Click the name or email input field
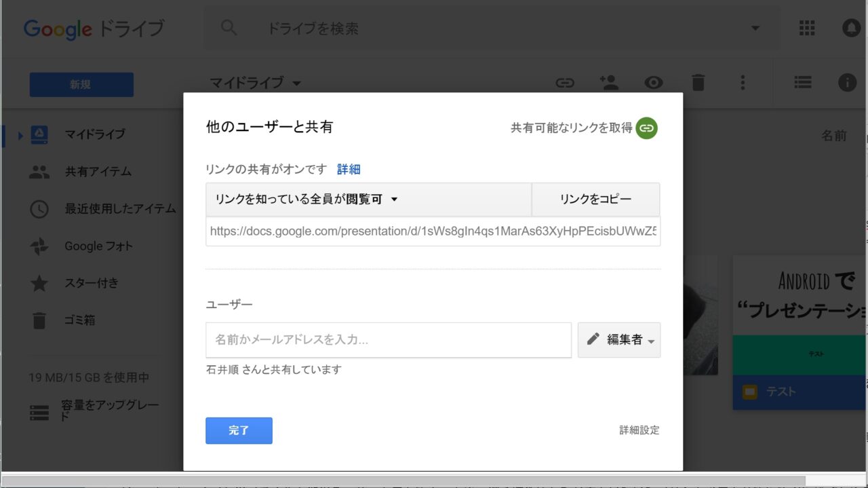Screen dimensions: 868x488 pyautogui.click(x=389, y=340)
